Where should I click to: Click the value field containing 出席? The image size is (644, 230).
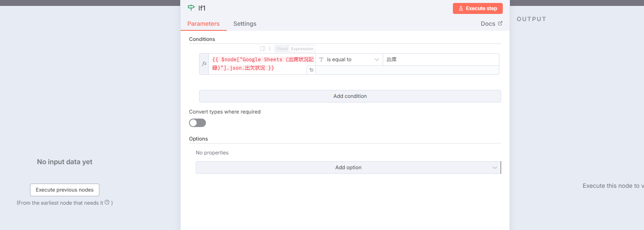click(440, 60)
